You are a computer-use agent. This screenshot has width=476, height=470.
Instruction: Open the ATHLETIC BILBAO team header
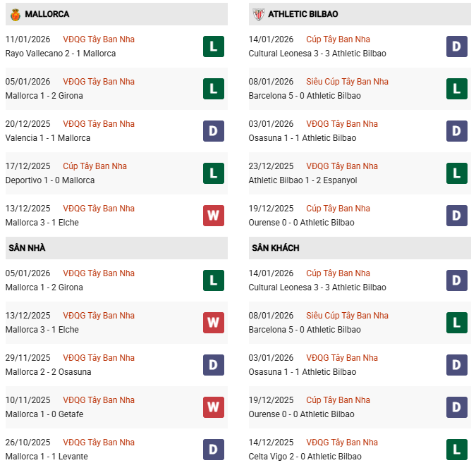click(303, 14)
